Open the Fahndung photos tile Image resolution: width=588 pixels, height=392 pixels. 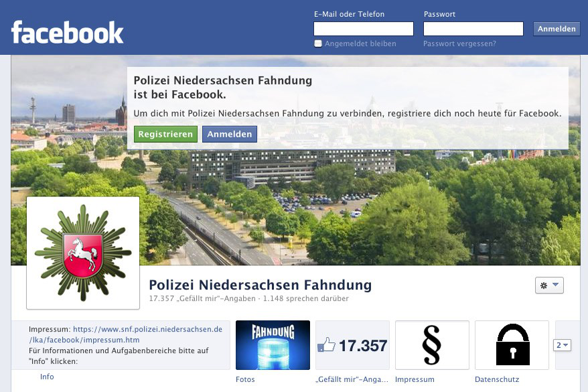click(273, 344)
